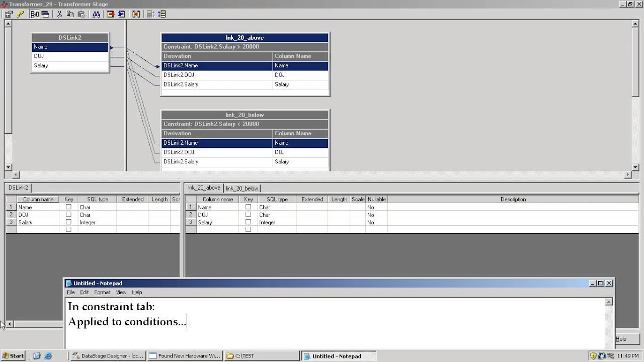Click the lnk_20_above constraint expression
Image resolution: width=644 pixels, height=362 pixels.
click(245, 47)
